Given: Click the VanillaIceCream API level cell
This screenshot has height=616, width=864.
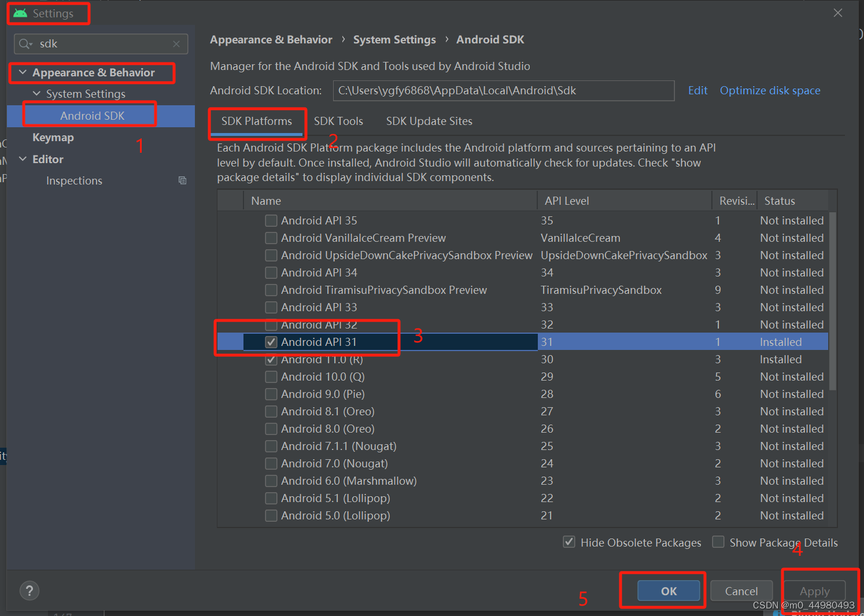Looking at the screenshot, I should 580,238.
